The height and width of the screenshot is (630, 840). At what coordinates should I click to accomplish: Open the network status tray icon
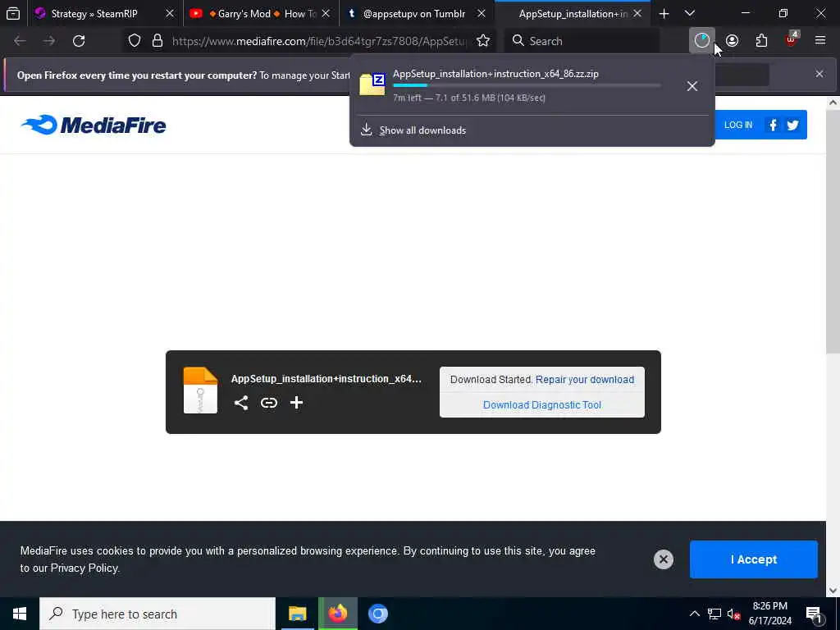pyautogui.click(x=714, y=614)
